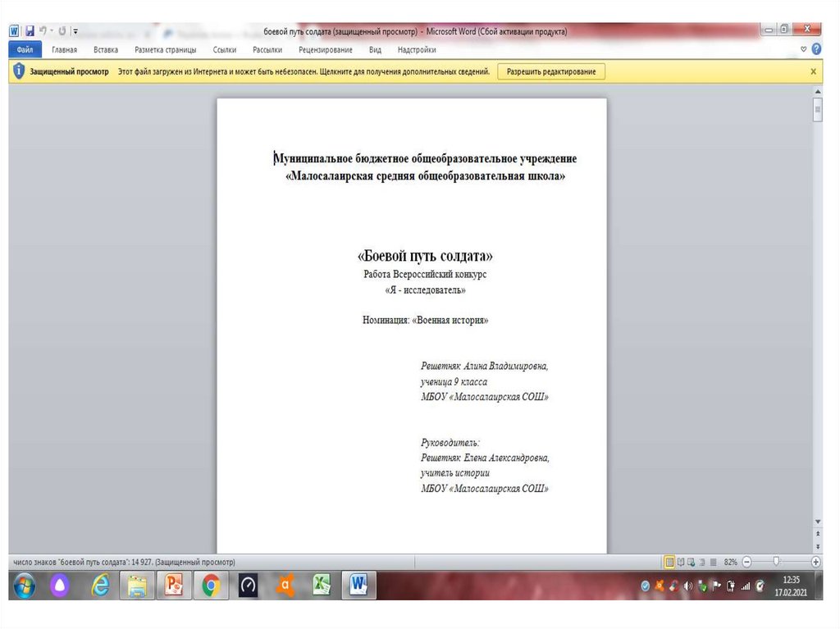This screenshot has height=629, width=840.
Task: Click the line Номинация: «Военная история»
Action: point(425,321)
